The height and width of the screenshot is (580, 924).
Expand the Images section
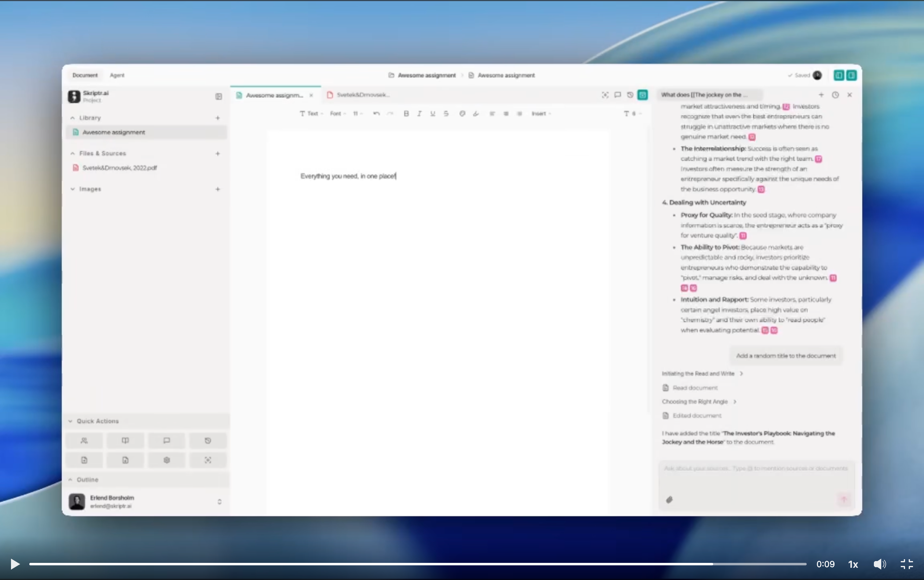pyautogui.click(x=90, y=189)
